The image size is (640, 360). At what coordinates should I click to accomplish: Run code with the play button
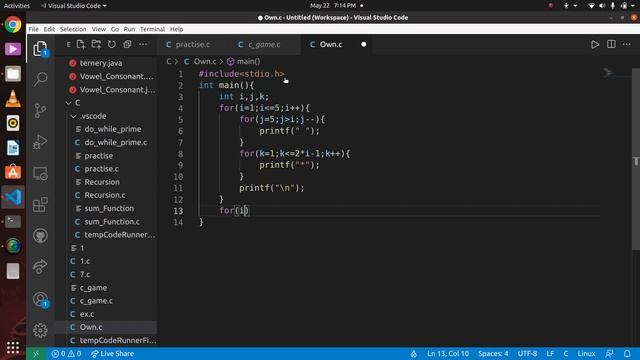point(595,44)
